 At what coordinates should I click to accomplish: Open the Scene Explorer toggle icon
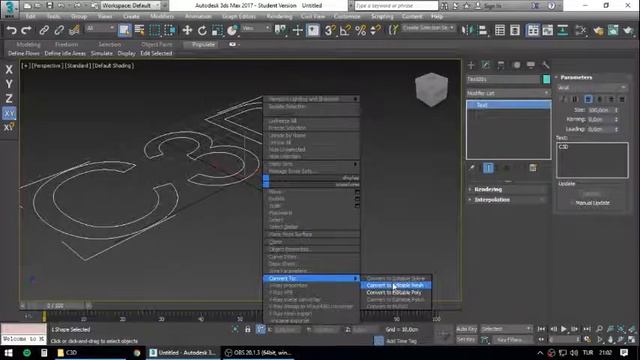click(500, 30)
